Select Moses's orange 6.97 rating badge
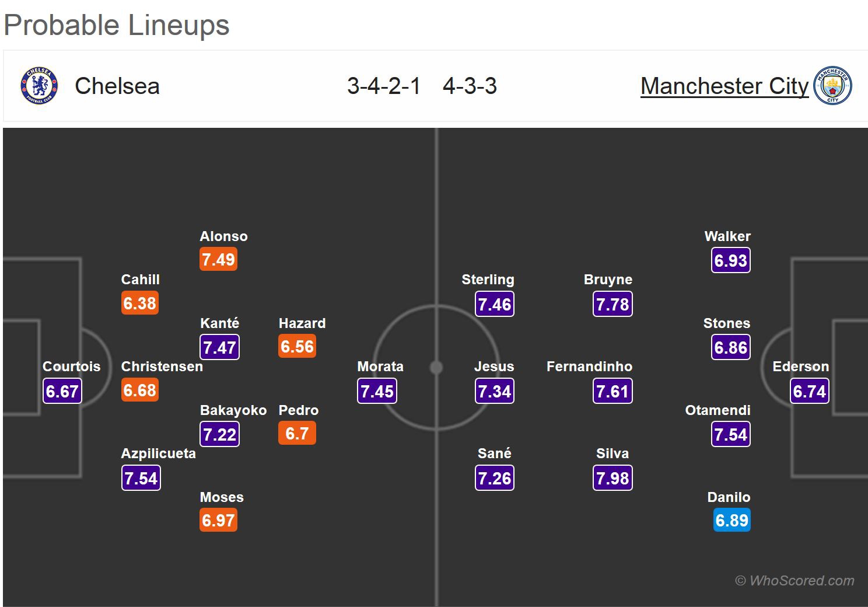The height and width of the screenshot is (607, 868). pos(218,520)
